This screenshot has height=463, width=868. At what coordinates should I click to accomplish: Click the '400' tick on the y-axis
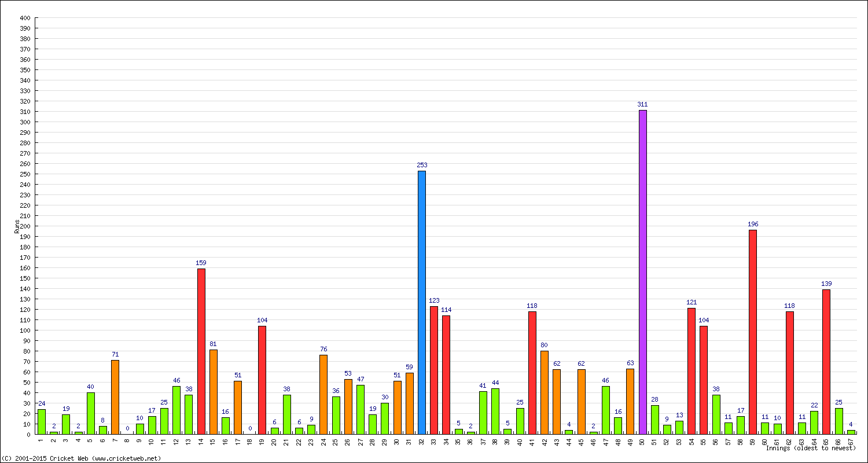[24, 18]
